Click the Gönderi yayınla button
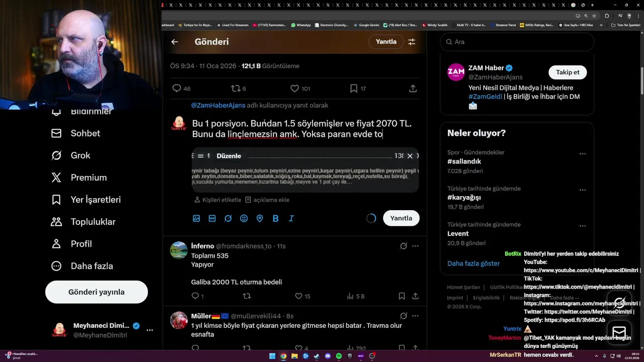 coord(97,292)
